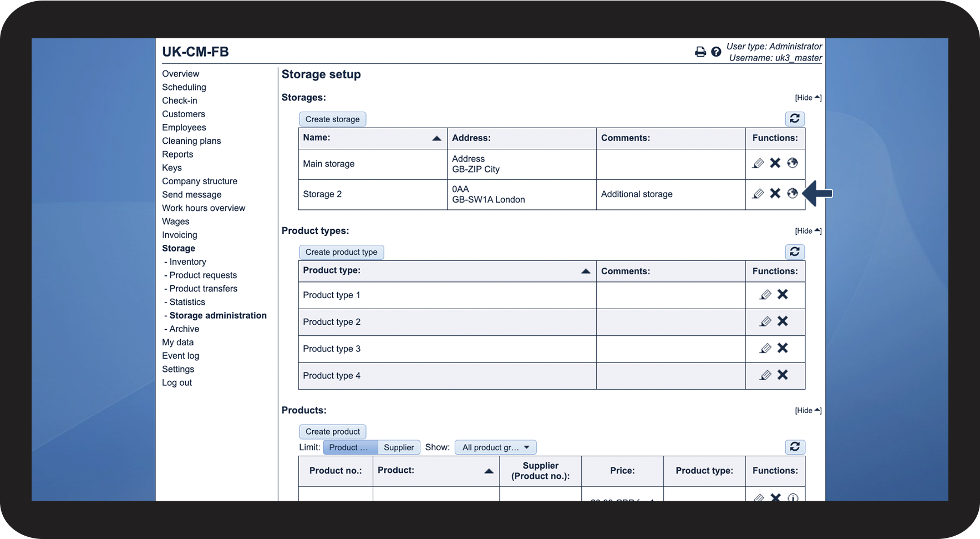Image resolution: width=980 pixels, height=539 pixels.
Task: Click the Create storage button
Action: [333, 119]
